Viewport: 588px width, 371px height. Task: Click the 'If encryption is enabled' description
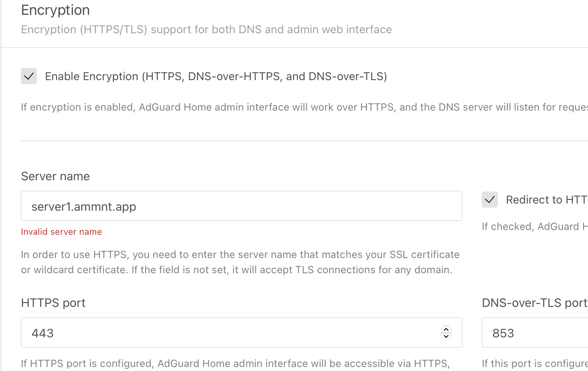point(304,107)
